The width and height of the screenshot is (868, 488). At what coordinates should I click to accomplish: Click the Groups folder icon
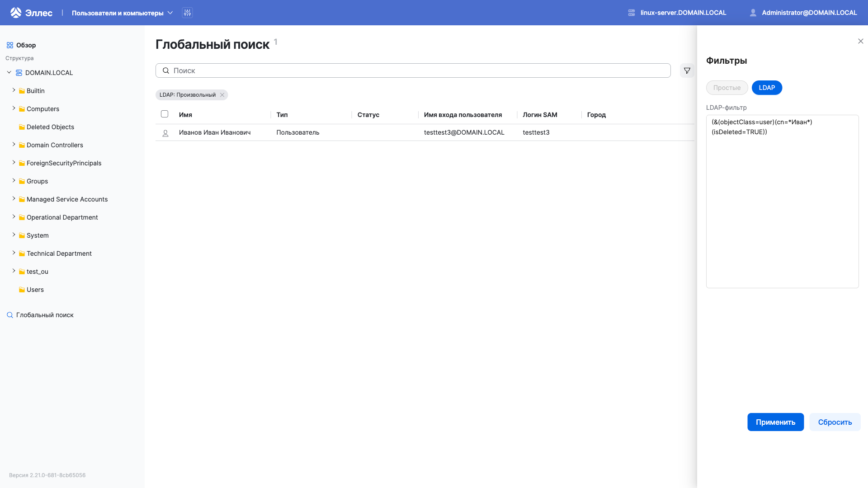click(22, 181)
